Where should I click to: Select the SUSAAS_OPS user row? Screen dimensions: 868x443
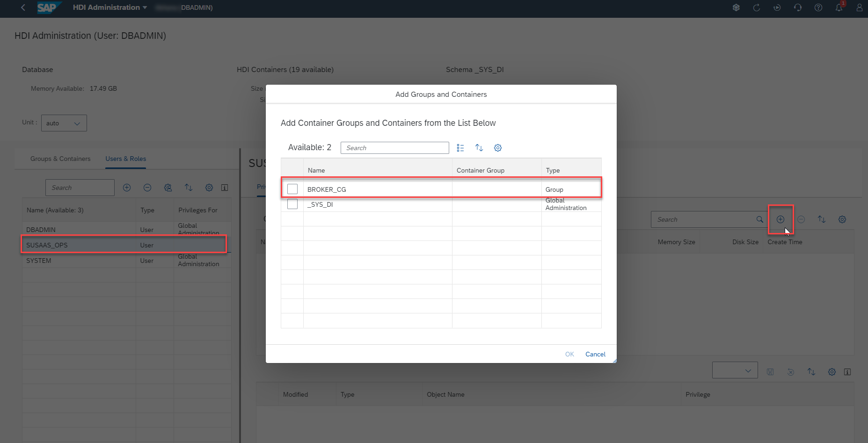click(x=126, y=245)
